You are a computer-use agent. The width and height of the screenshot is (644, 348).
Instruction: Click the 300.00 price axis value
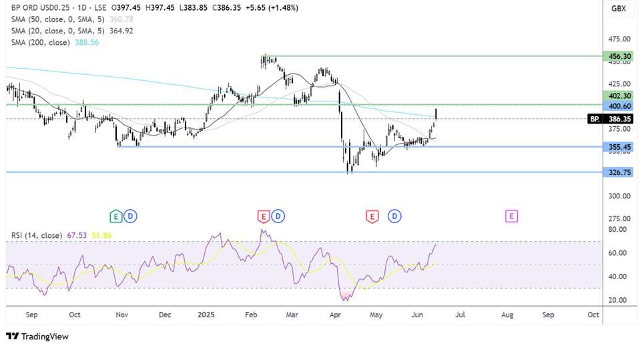[x=619, y=196]
